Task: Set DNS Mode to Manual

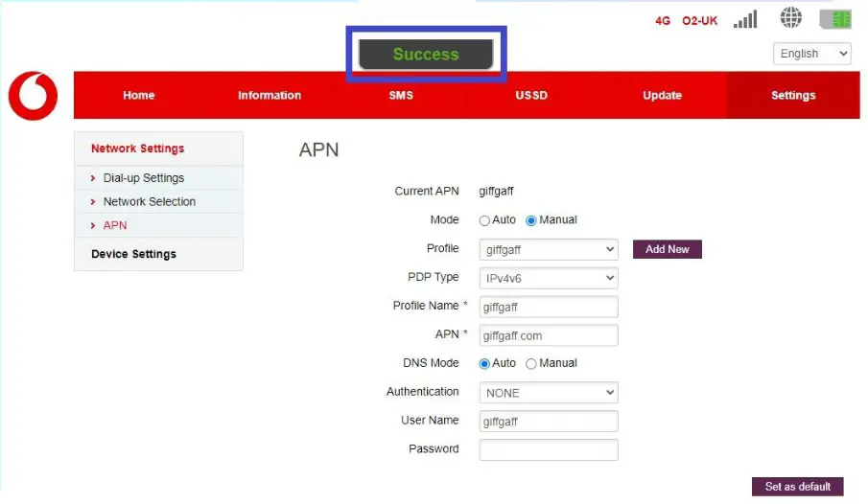Action: tap(531, 364)
